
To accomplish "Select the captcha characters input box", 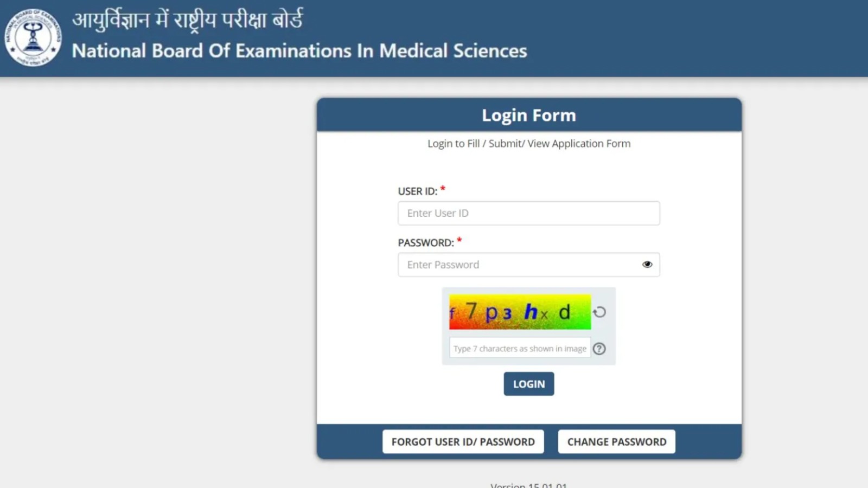I will pos(520,349).
